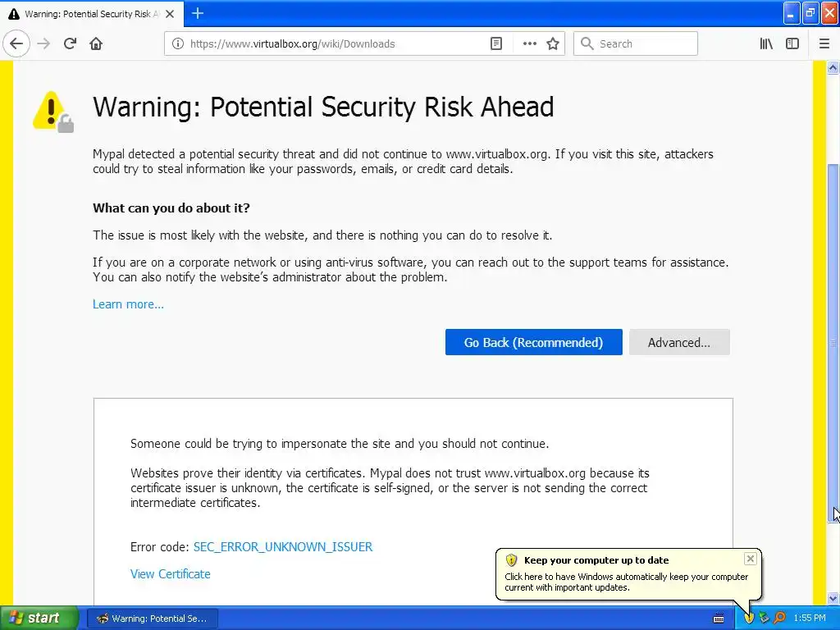Open the Library icon

(x=766, y=43)
